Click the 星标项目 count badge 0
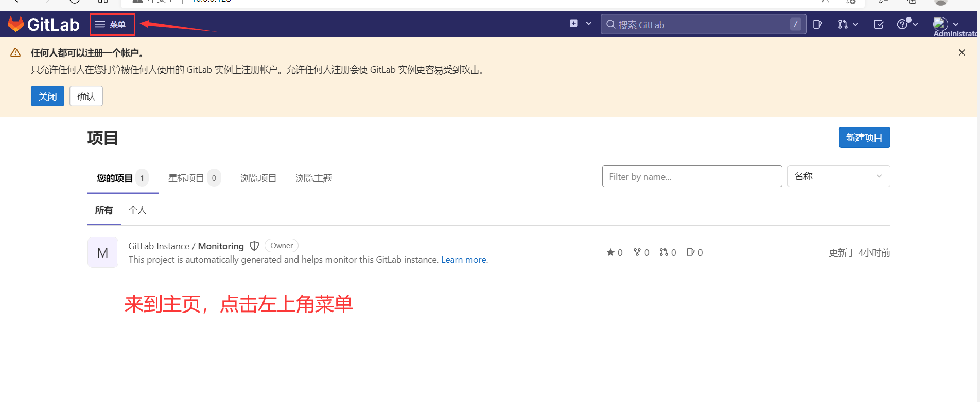Screen dimensions: 980x402 click(x=214, y=178)
